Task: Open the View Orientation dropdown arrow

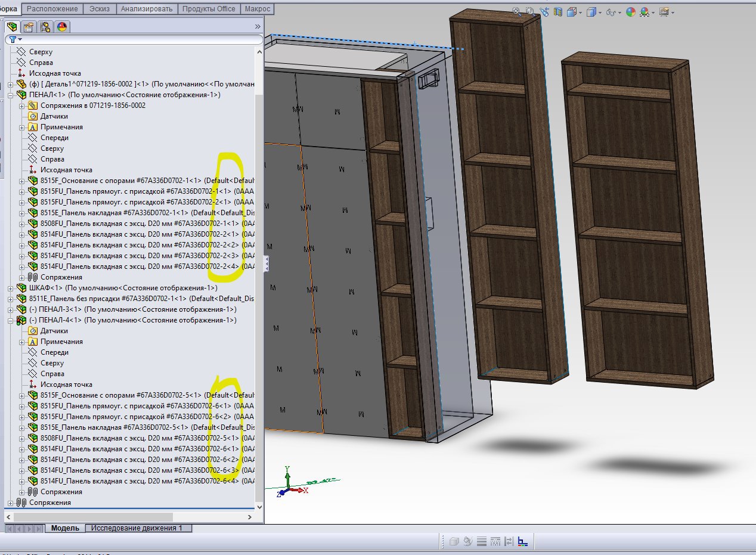Action: click(x=580, y=12)
